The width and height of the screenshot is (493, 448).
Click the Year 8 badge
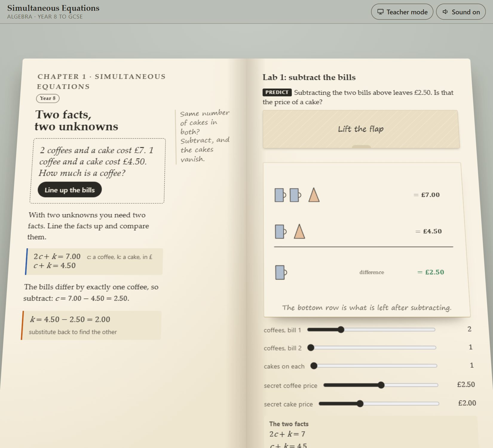pyautogui.click(x=48, y=98)
